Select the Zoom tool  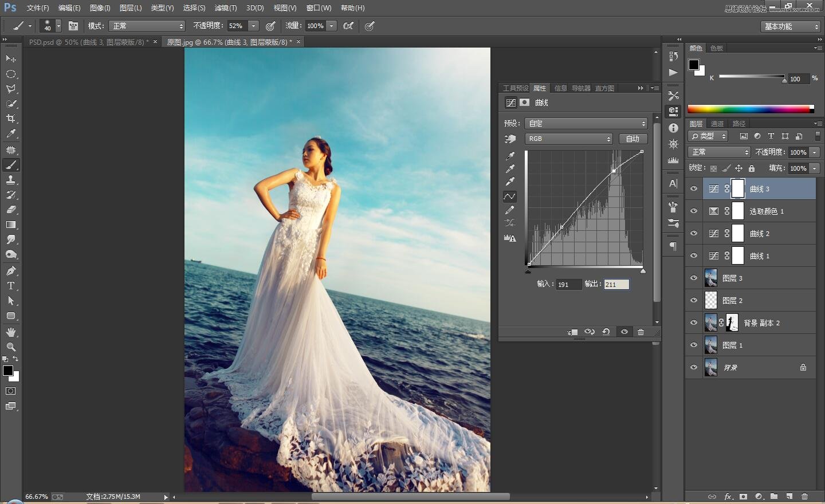11,347
